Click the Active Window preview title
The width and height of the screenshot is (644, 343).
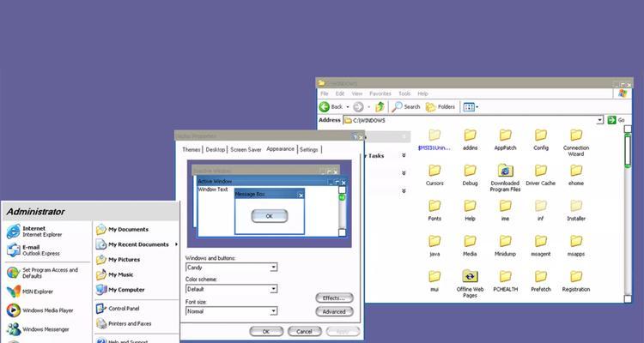click(215, 181)
